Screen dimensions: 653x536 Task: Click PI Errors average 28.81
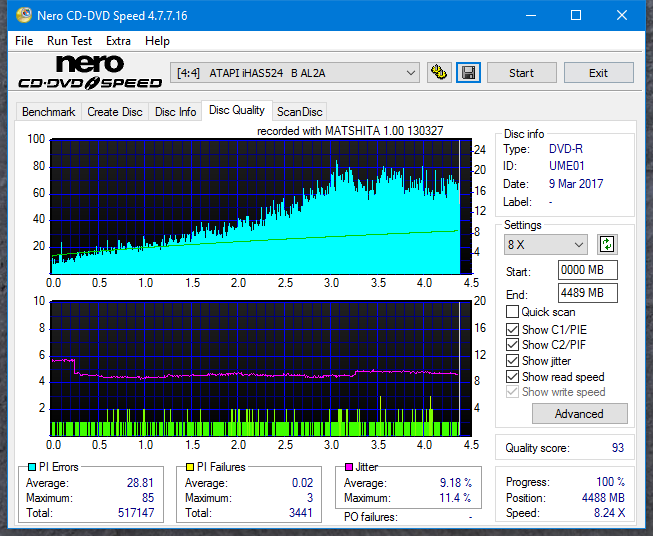click(x=140, y=483)
